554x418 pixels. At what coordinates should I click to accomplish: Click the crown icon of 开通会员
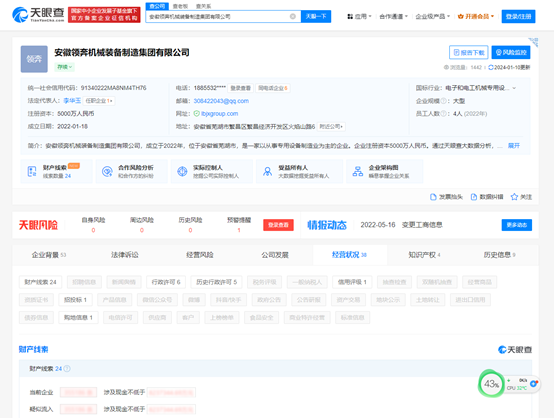460,16
